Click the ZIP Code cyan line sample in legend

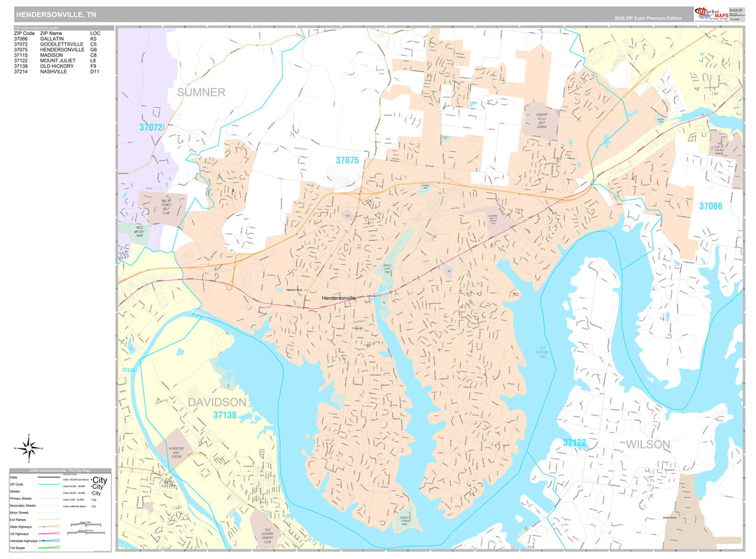[x=49, y=484]
